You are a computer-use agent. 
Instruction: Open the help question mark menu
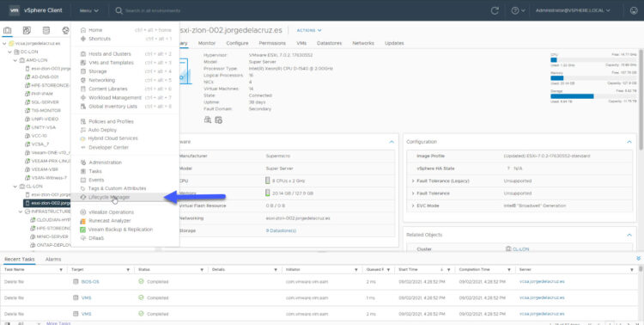coord(518,10)
